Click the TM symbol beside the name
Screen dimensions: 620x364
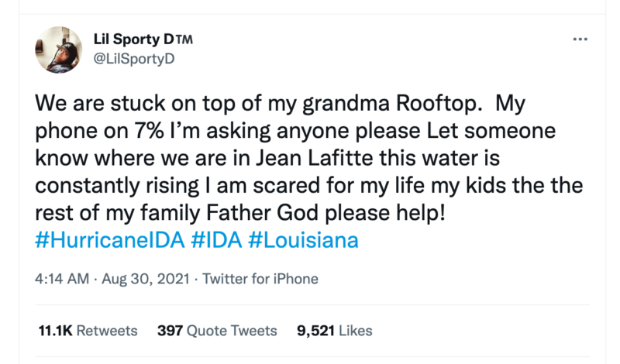click(184, 39)
